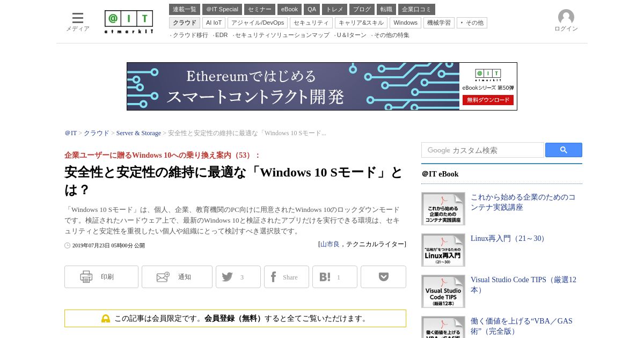Open その他の特集 link
This screenshot has width=644, height=338.
click(391, 35)
